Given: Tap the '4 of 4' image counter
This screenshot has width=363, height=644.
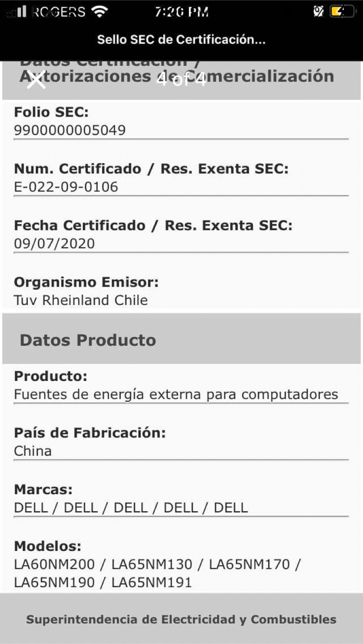Looking at the screenshot, I should pos(181,80).
